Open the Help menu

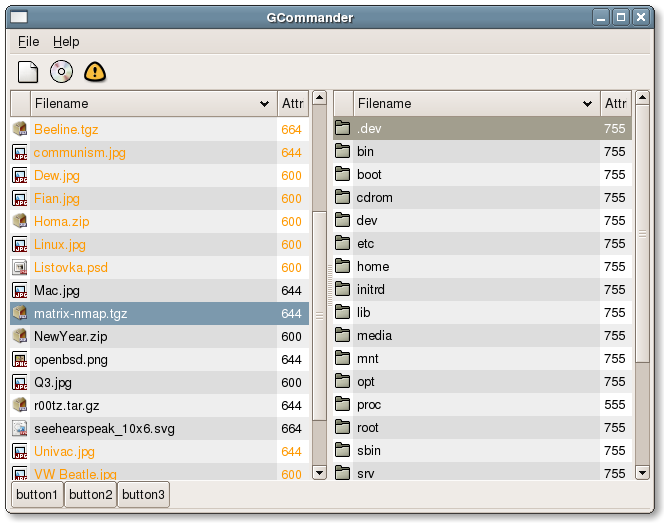(x=66, y=42)
